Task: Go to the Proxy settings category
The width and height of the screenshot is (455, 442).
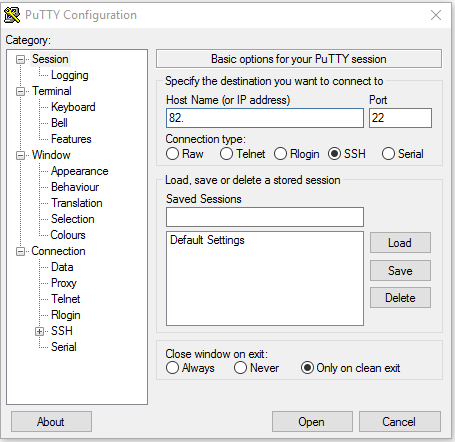Action: [64, 283]
